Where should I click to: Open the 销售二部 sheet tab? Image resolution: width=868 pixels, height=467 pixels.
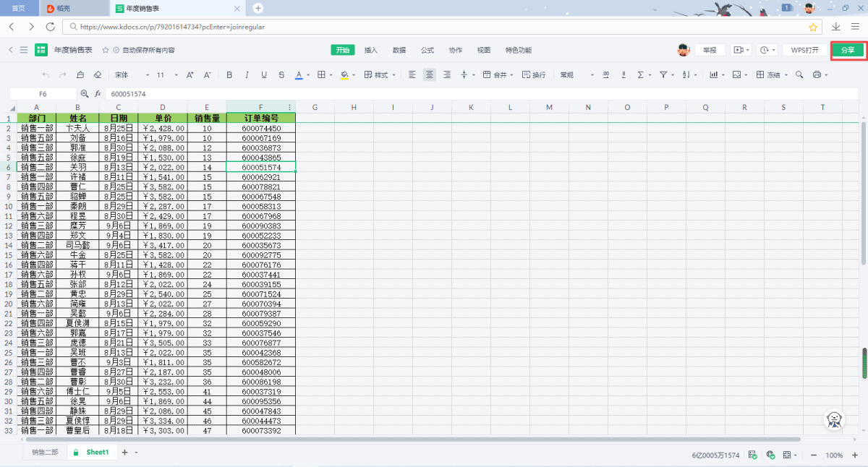click(x=45, y=452)
